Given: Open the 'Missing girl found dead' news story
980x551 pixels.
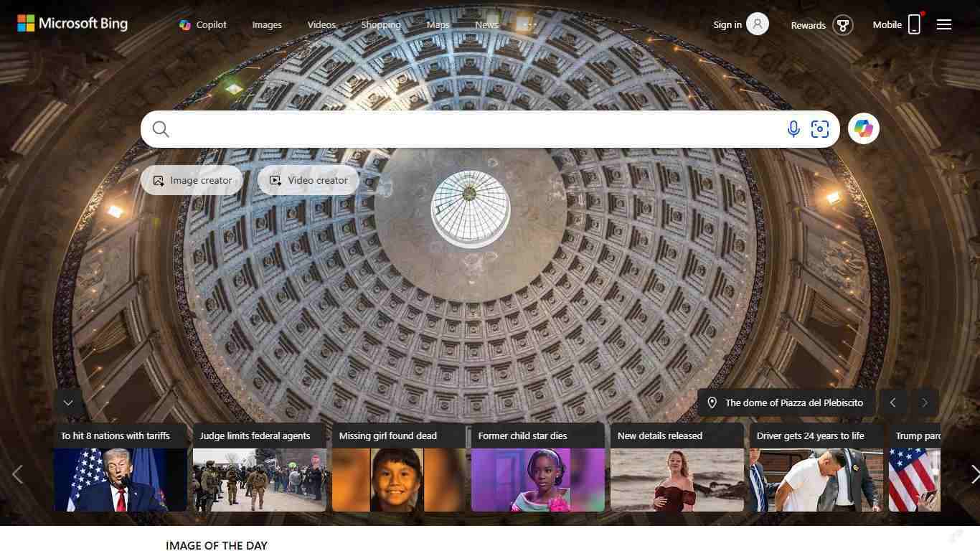Looking at the screenshot, I should (x=397, y=470).
